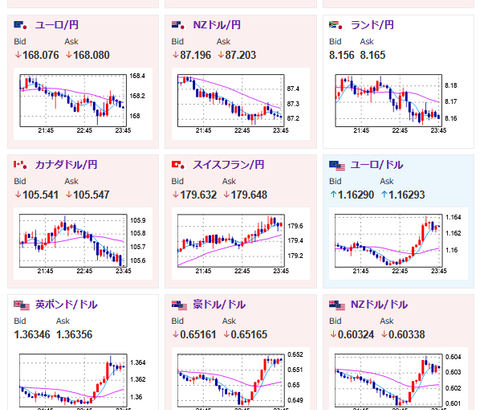The height and width of the screenshot is (410, 480).
Task: Click the Swiss franc/Yen flag icon
Action: point(178,165)
